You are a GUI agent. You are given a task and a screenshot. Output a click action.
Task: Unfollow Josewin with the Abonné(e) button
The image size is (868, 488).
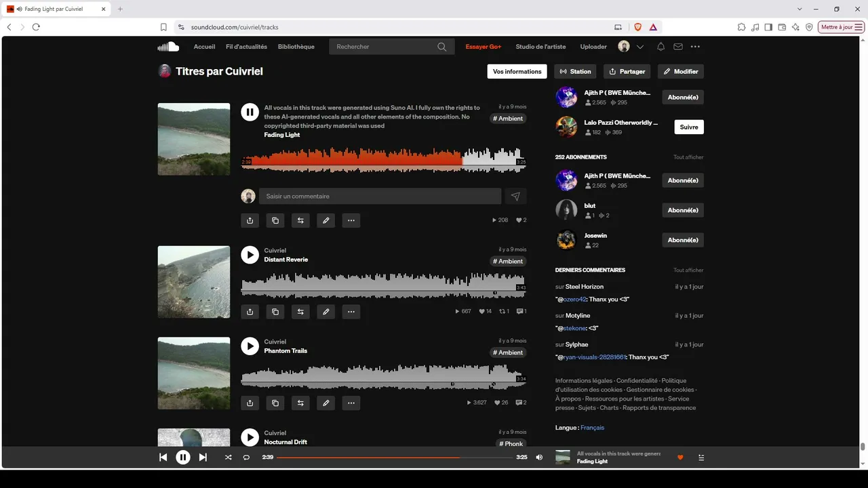[683, 240]
